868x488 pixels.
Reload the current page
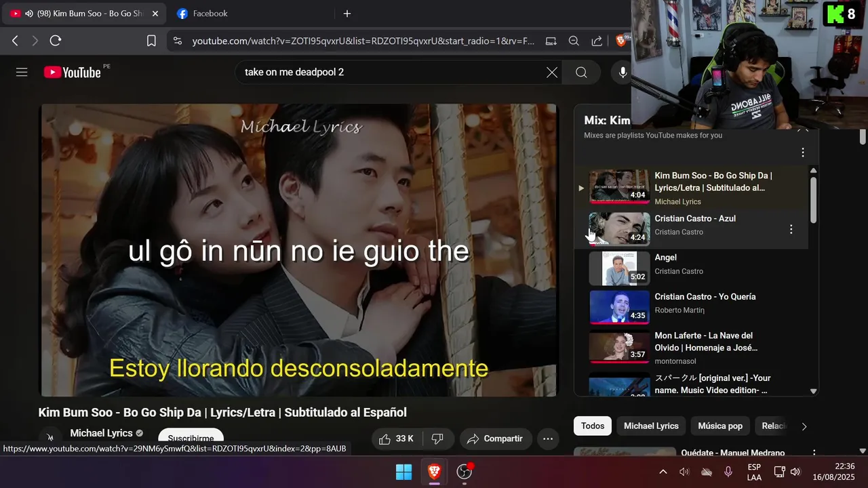(56, 41)
